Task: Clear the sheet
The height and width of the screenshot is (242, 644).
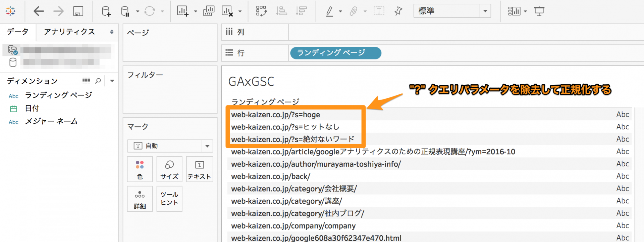Action: (x=227, y=11)
